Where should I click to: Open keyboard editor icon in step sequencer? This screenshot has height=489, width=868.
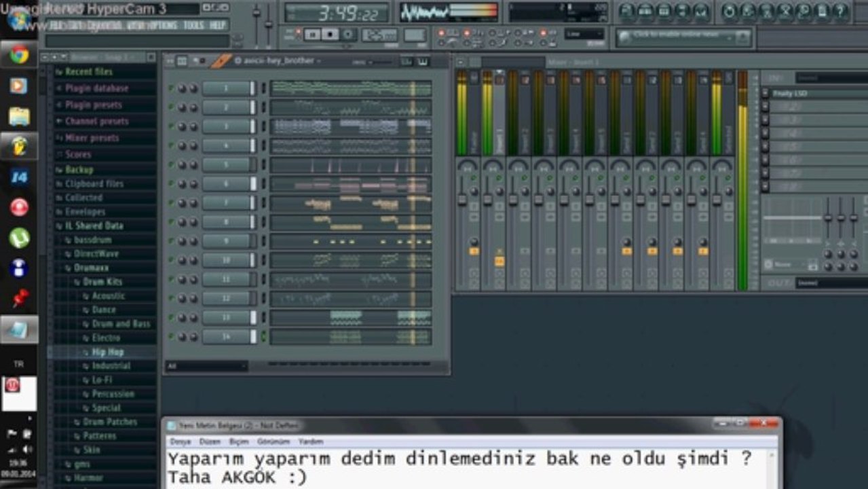tap(423, 62)
